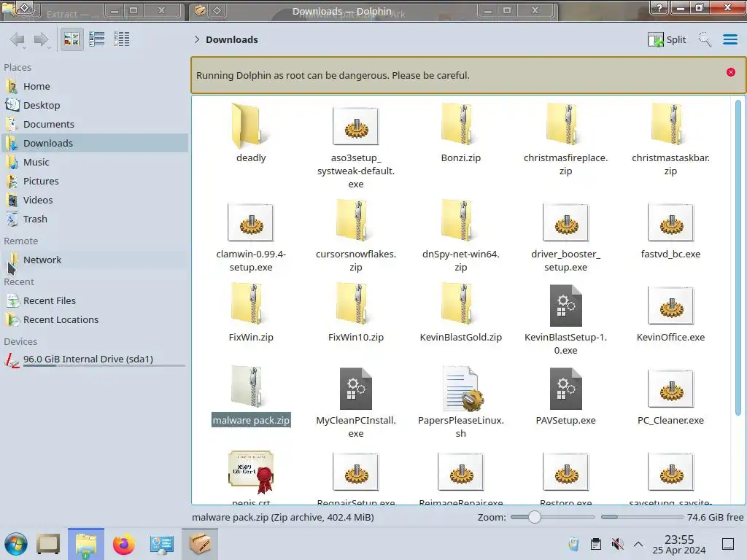
Task: Open the clipboard tray icon
Action: (595, 544)
